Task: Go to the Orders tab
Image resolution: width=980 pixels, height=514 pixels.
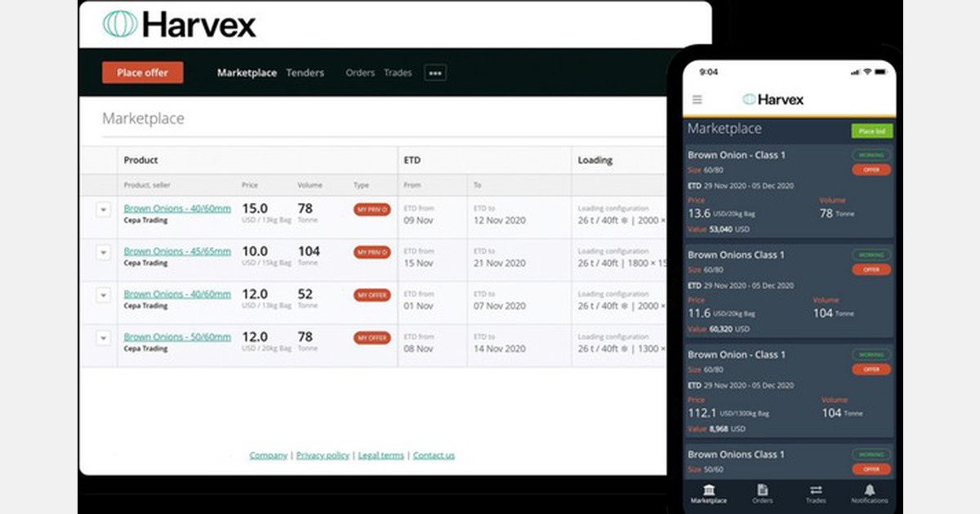Action: pos(359,73)
